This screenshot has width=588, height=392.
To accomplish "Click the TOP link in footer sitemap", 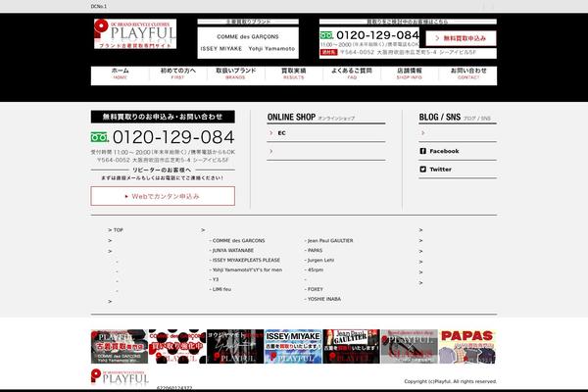I will click(x=119, y=230).
